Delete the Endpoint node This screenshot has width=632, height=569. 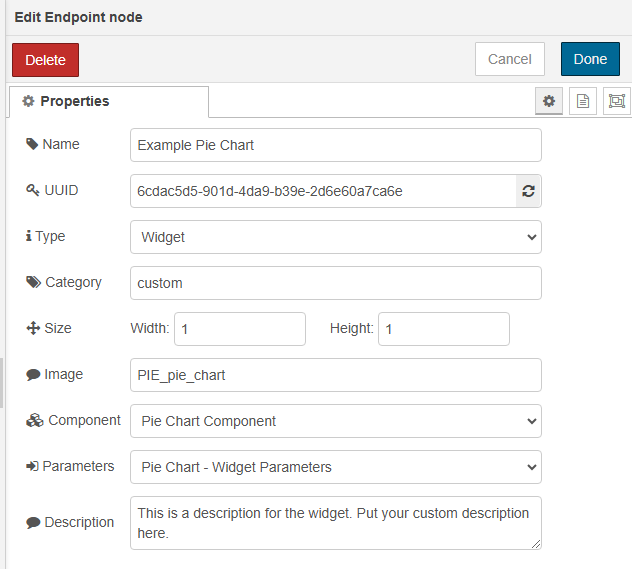[x=46, y=60]
